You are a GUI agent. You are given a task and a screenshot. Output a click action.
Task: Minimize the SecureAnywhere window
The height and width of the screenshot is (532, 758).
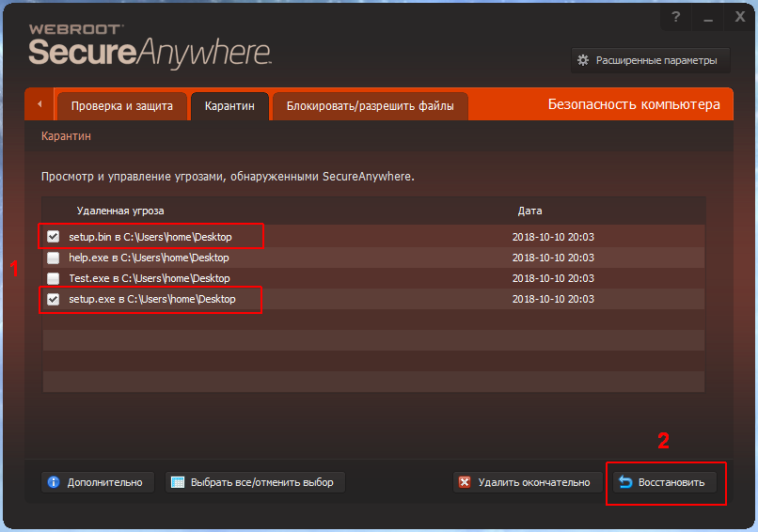click(708, 18)
